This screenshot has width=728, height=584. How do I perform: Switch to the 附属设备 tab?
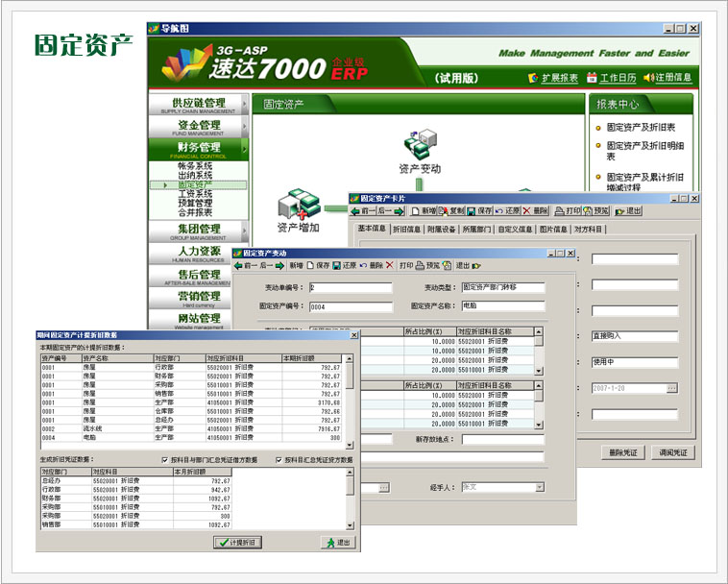tap(442, 230)
